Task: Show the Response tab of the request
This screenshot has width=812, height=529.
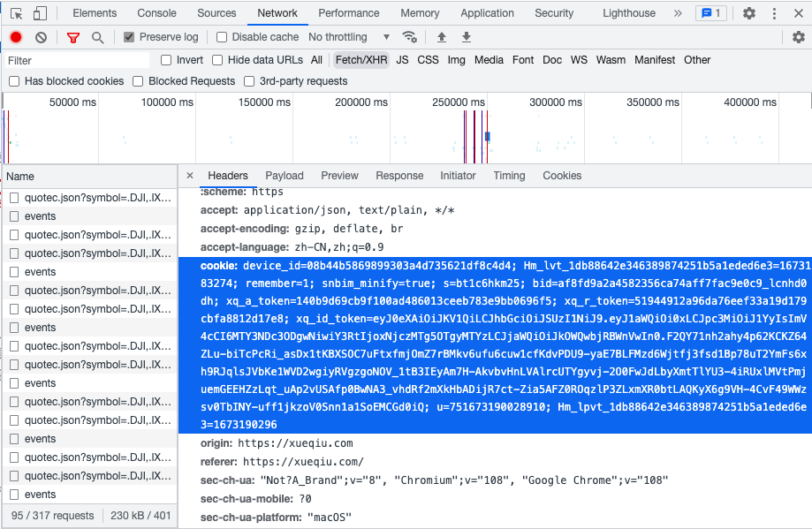Action: point(399,176)
